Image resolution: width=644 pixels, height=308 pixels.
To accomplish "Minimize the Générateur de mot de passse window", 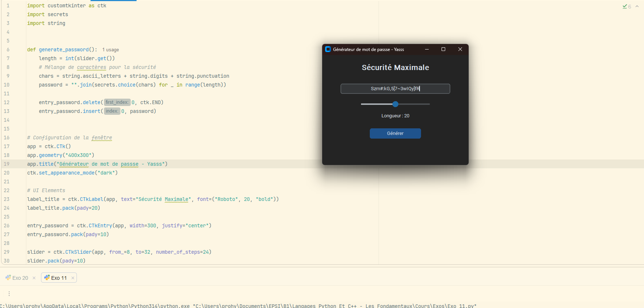I will click(x=427, y=49).
